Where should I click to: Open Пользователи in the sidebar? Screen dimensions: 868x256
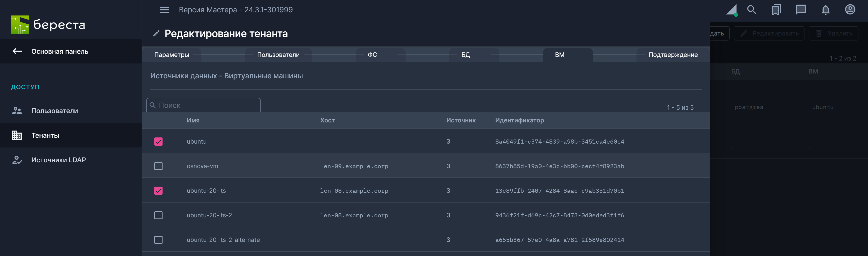pyautogui.click(x=55, y=111)
